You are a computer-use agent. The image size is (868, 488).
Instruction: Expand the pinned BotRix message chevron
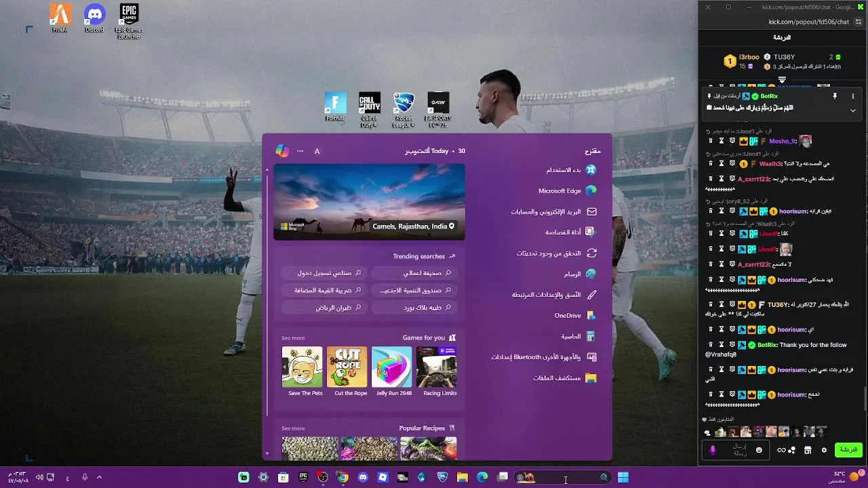point(853,110)
